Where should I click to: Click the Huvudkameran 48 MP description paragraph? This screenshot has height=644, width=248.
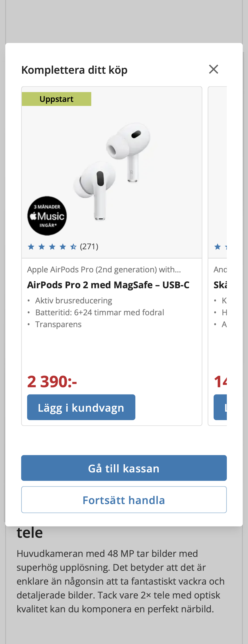pos(120,581)
